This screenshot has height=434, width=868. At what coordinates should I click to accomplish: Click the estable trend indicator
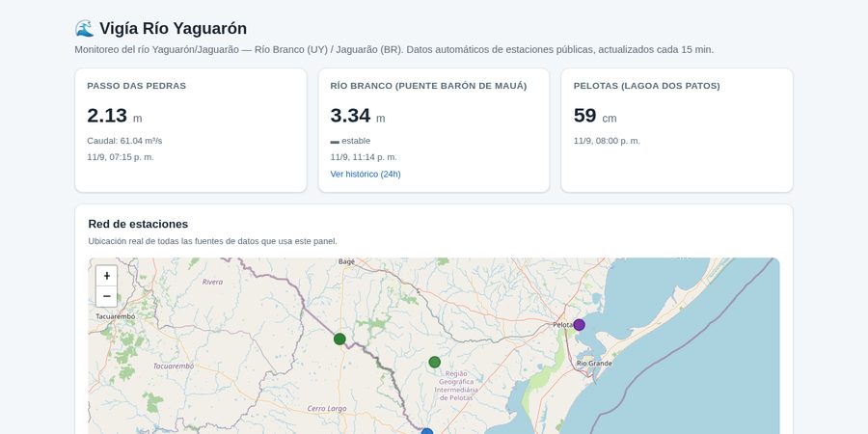click(350, 141)
